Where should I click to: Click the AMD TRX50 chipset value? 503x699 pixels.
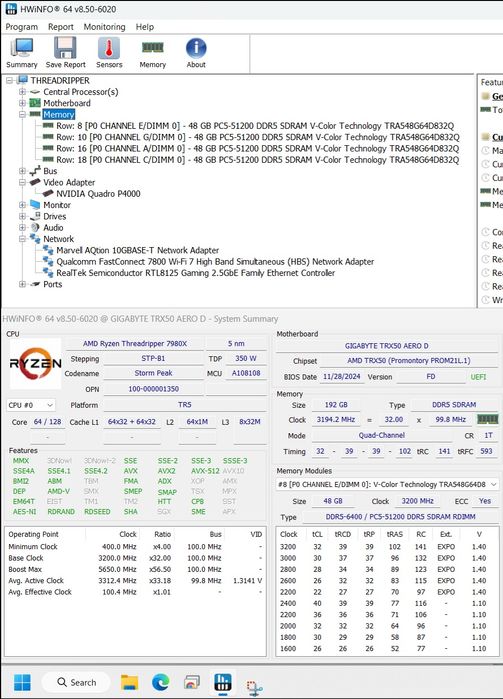408,361
